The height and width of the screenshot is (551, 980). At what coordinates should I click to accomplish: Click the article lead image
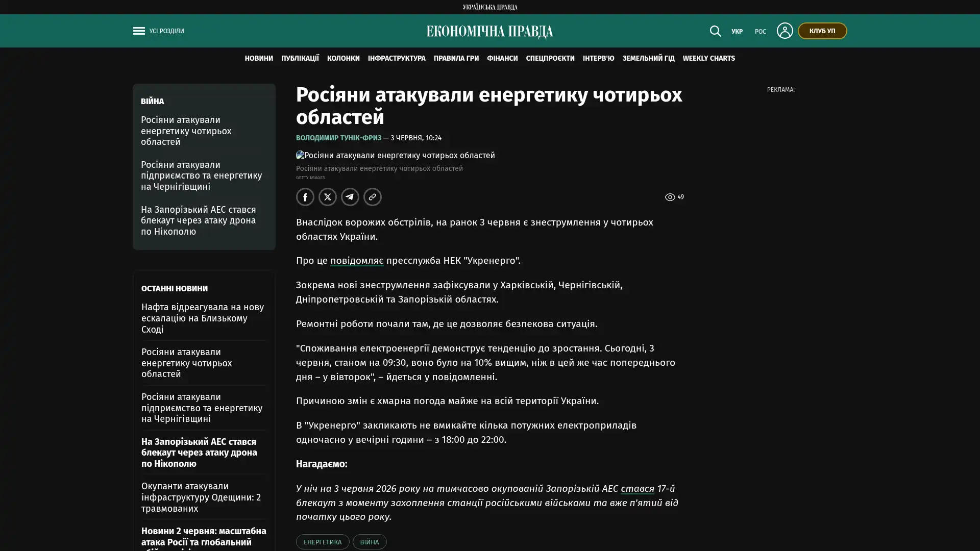[x=396, y=155]
